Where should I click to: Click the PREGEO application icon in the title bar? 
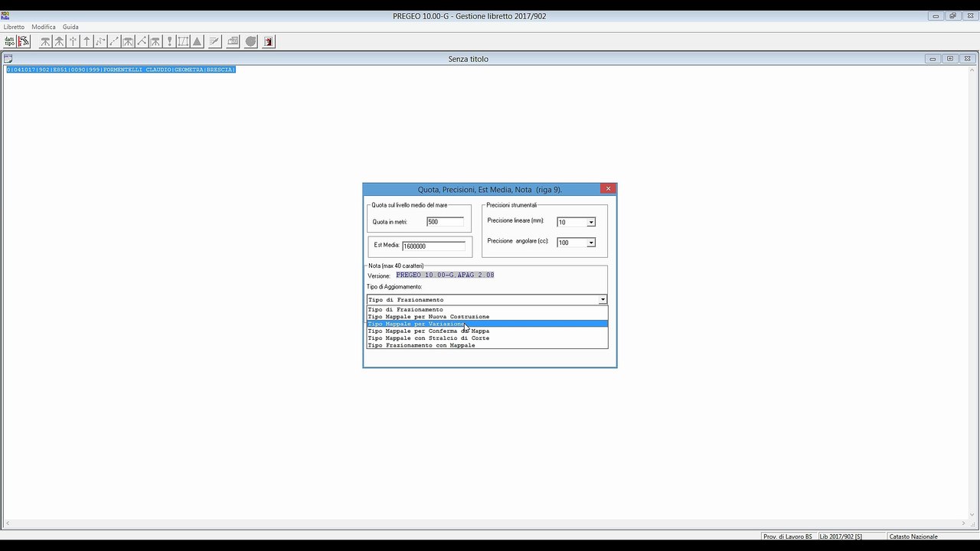tap(5, 15)
